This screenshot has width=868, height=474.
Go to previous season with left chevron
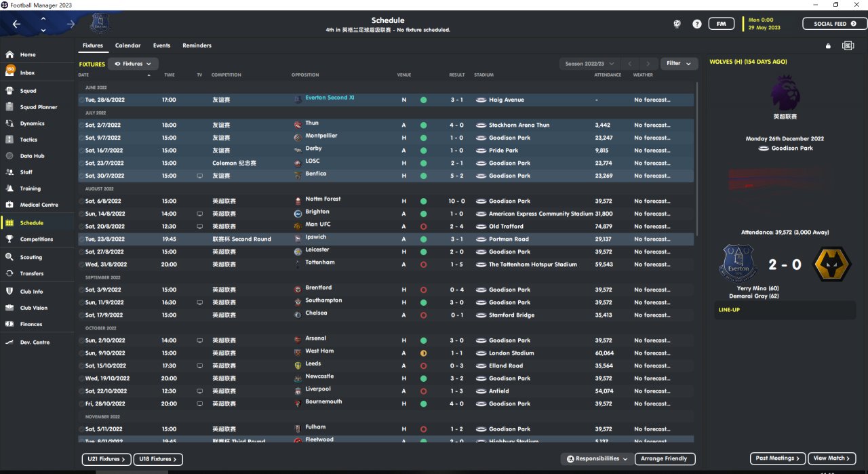coord(629,64)
